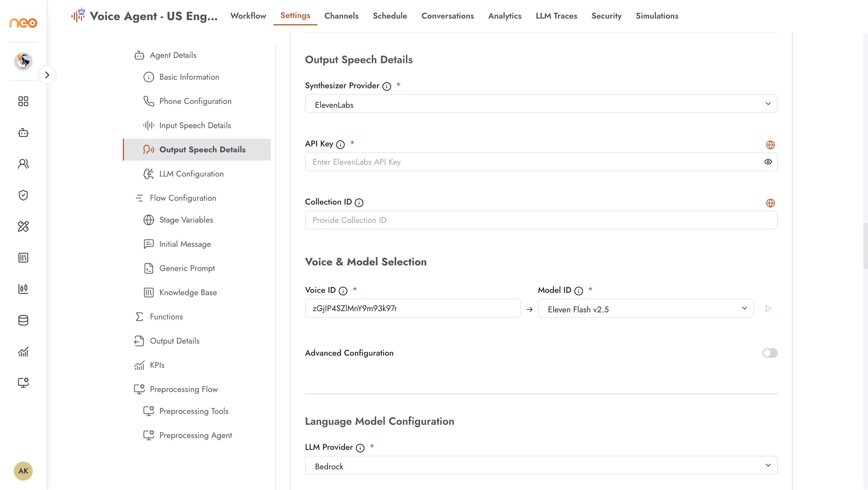868x490 pixels.
Task: Play voice preview next to Model ID
Action: 768,308
